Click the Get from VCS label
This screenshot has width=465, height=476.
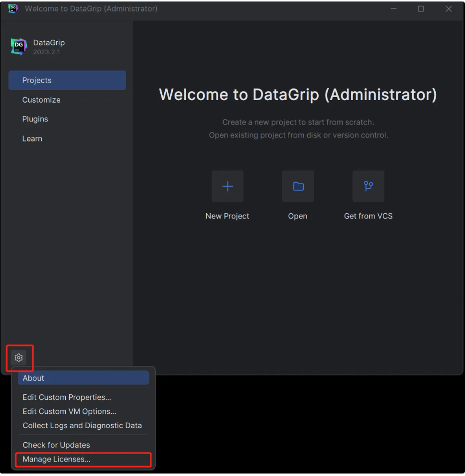368,216
